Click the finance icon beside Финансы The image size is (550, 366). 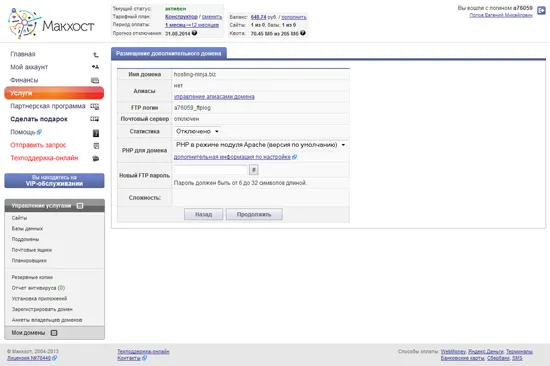point(95,80)
